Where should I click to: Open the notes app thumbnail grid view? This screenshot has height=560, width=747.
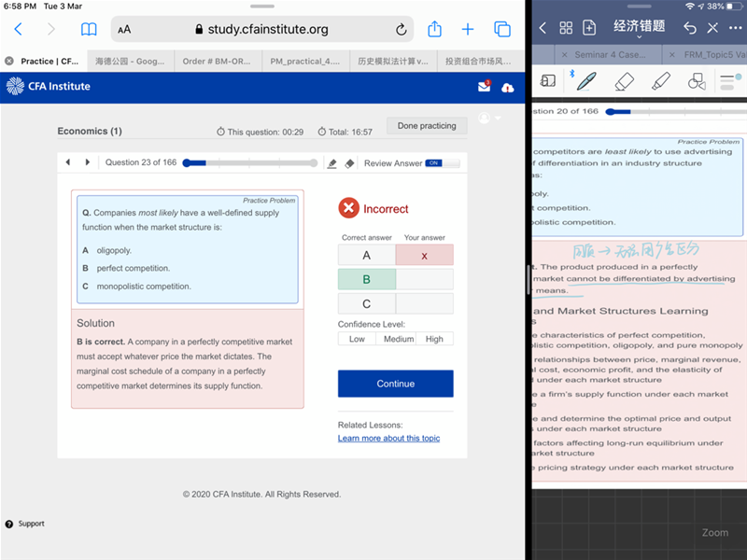point(566,28)
